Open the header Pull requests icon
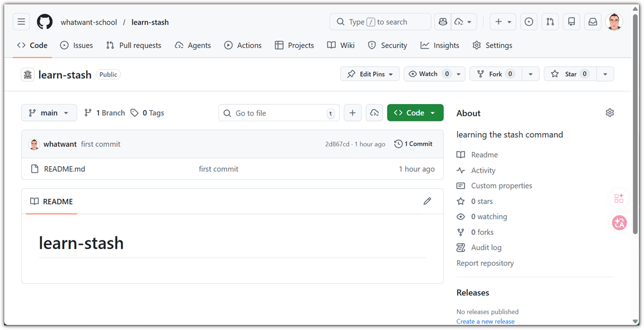The width and height of the screenshot is (644, 330). (x=551, y=22)
